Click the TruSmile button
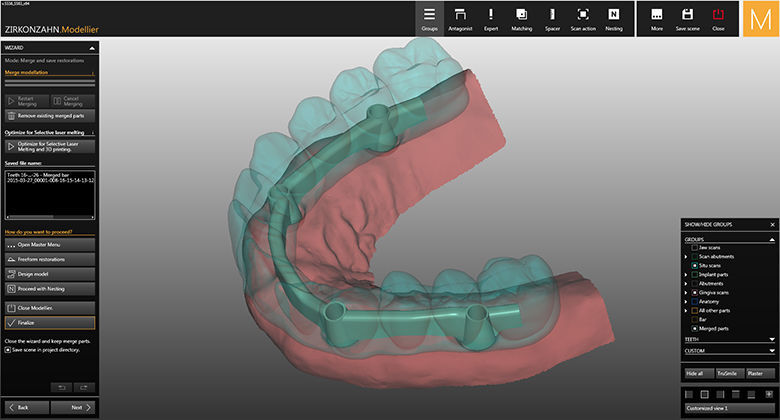780x420 pixels. click(x=730, y=373)
